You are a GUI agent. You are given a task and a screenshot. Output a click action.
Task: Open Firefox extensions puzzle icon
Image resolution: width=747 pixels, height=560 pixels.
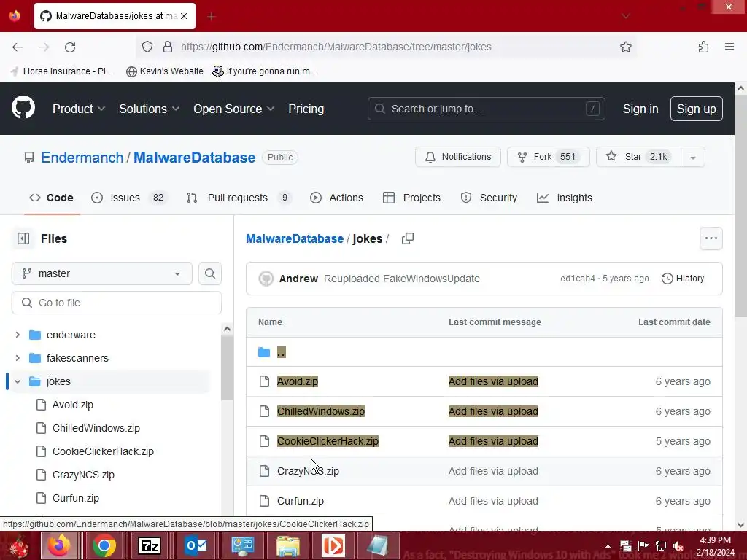pyautogui.click(x=703, y=47)
